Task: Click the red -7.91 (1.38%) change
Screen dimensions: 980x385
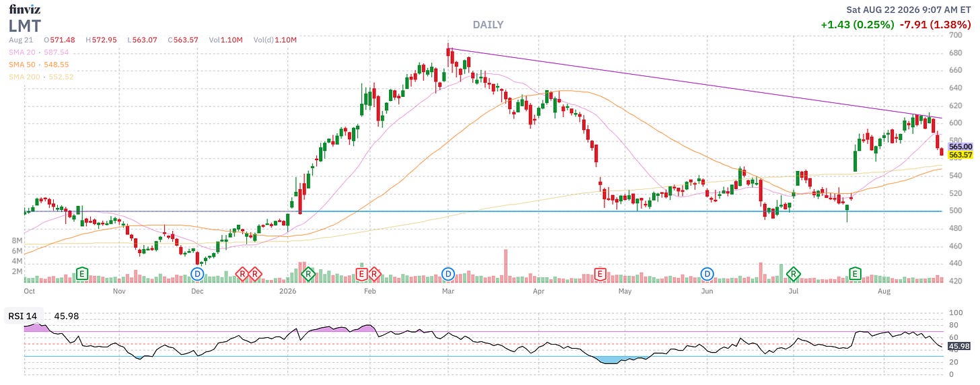Action: (x=936, y=25)
